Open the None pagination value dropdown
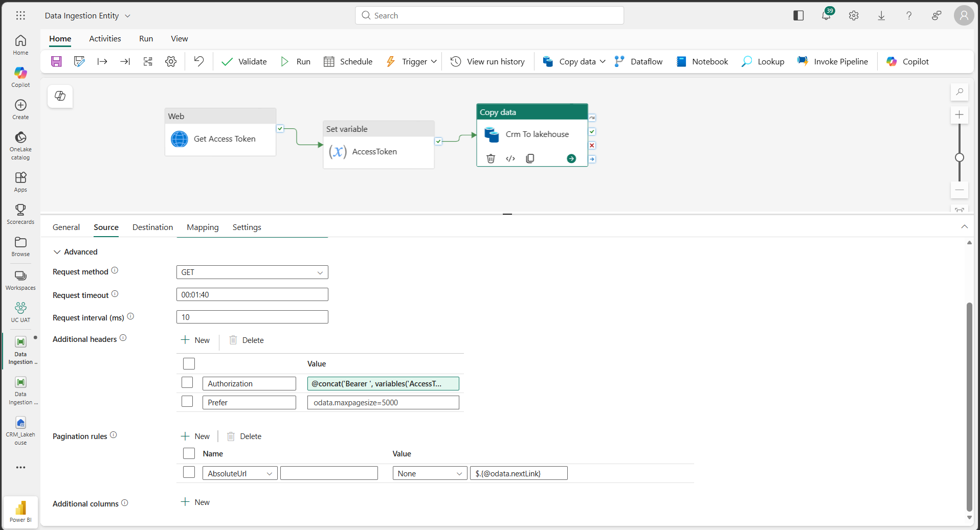The image size is (980, 530). point(430,473)
